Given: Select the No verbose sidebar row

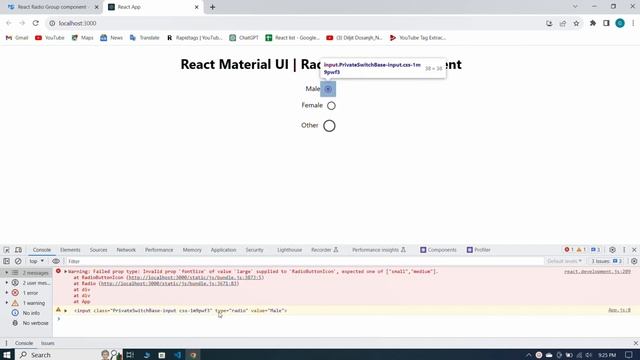Looking at the screenshot, I should pos(27,323).
